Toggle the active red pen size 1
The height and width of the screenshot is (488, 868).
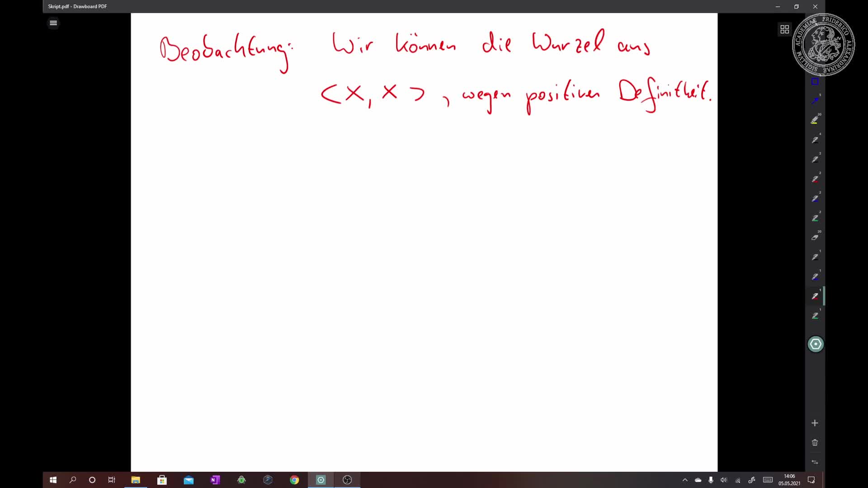click(815, 296)
